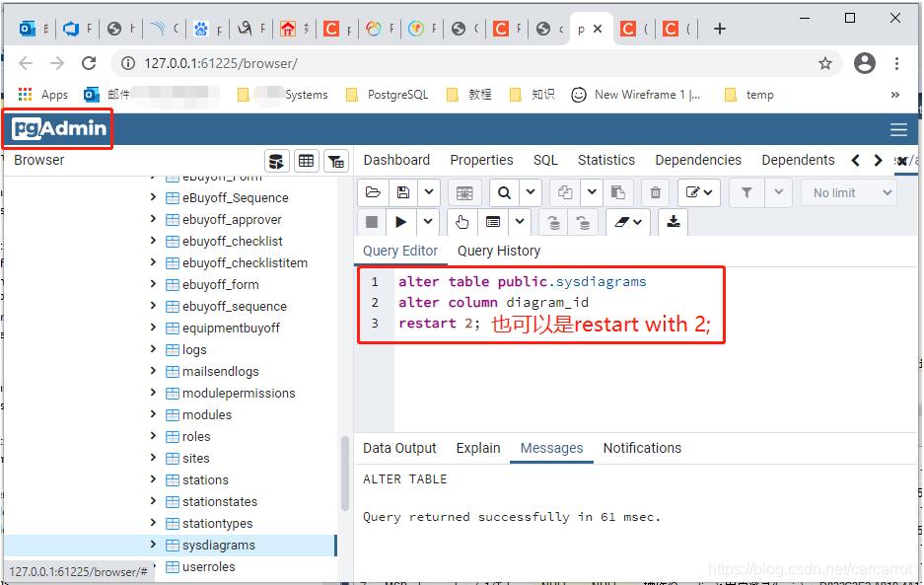Screen dimensions: 924x585
Task: Switch to the Query History tab
Action: click(x=498, y=251)
